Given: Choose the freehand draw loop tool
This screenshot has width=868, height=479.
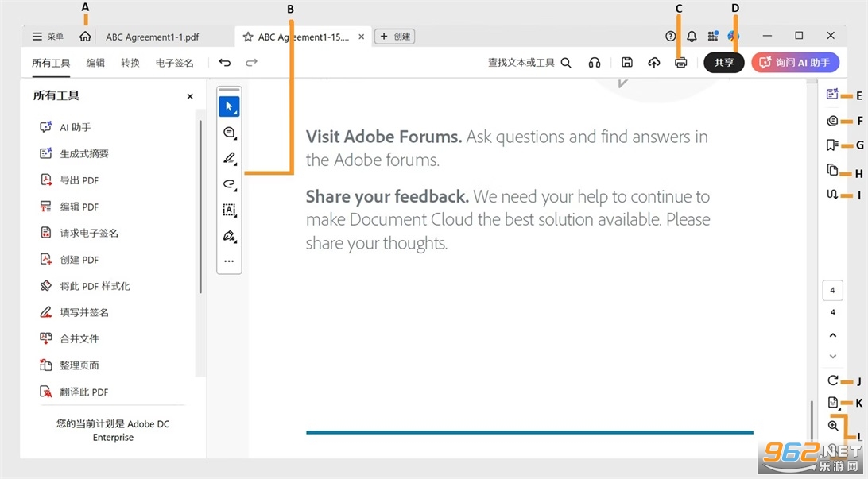Looking at the screenshot, I should (229, 184).
